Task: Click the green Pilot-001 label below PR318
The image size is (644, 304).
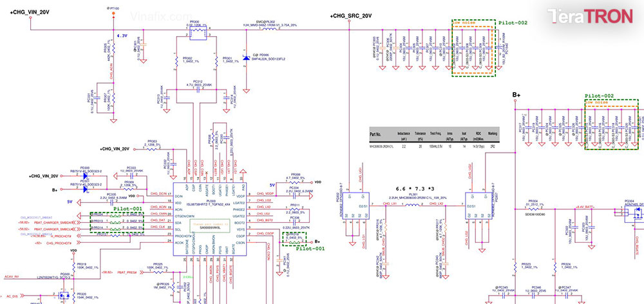Action: tap(310, 249)
